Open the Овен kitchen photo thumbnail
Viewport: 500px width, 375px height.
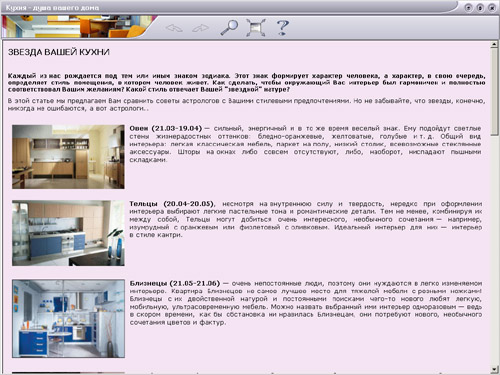coord(68,157)
